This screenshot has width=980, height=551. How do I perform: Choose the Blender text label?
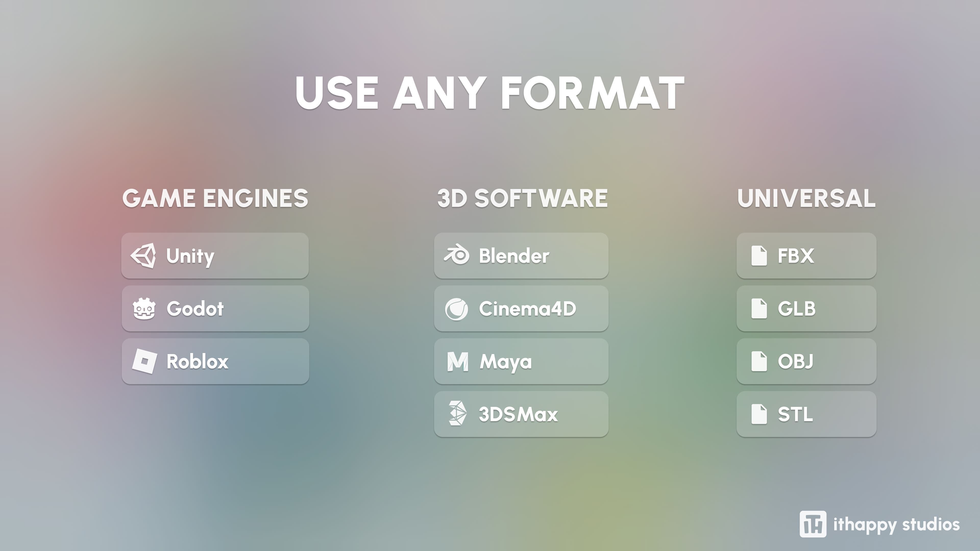tap(514, 256)
